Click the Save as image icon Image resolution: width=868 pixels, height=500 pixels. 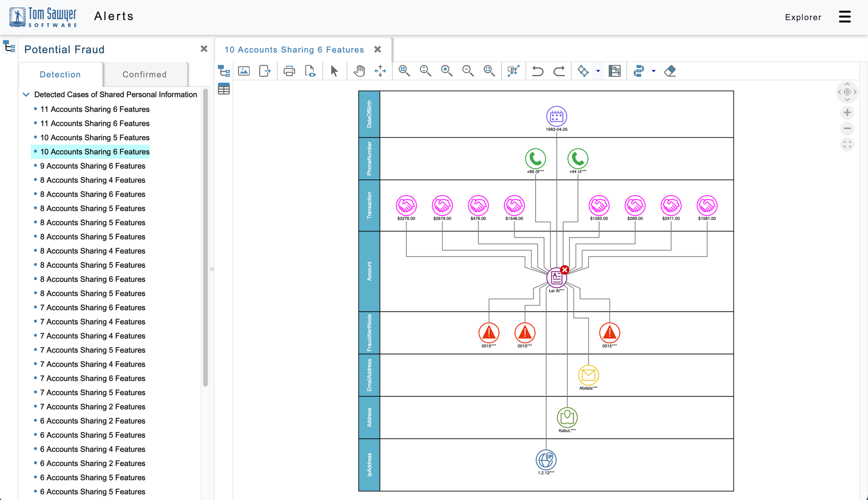[244, 71]
